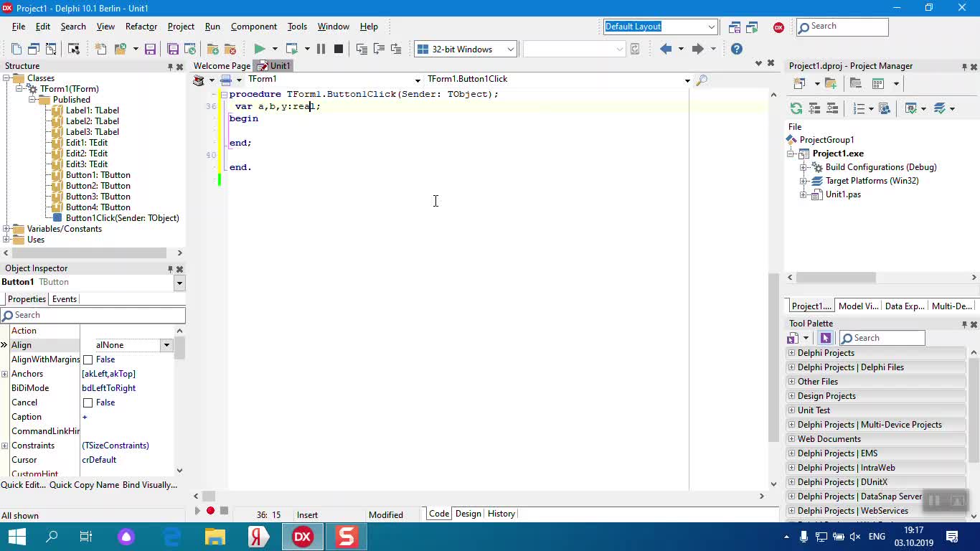Screen dimensions: 980x551
Task: Click the Structure panel horizontal scrollbar thumb
Action: [90, 253]
